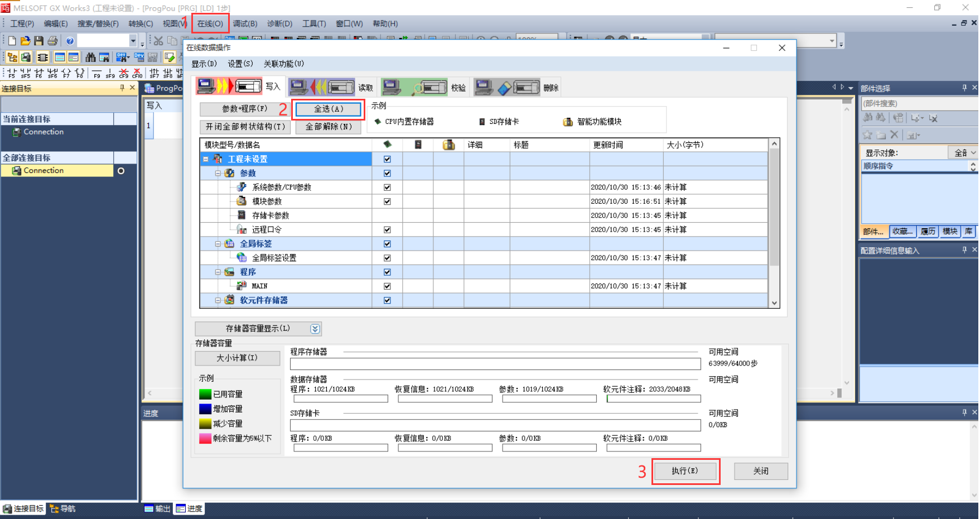The height and width of the screenshot is (519, 980).
Task: Switch to the 读取 (Read) function icon
Action: click(324, 86)
